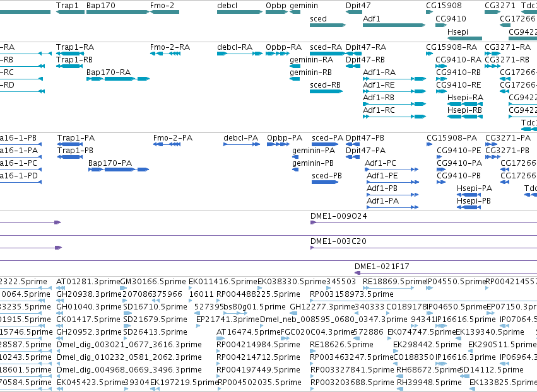Select the CG9410-RE transcript label
This screenshot has height=392, width=537.
(x=458, y=85)
